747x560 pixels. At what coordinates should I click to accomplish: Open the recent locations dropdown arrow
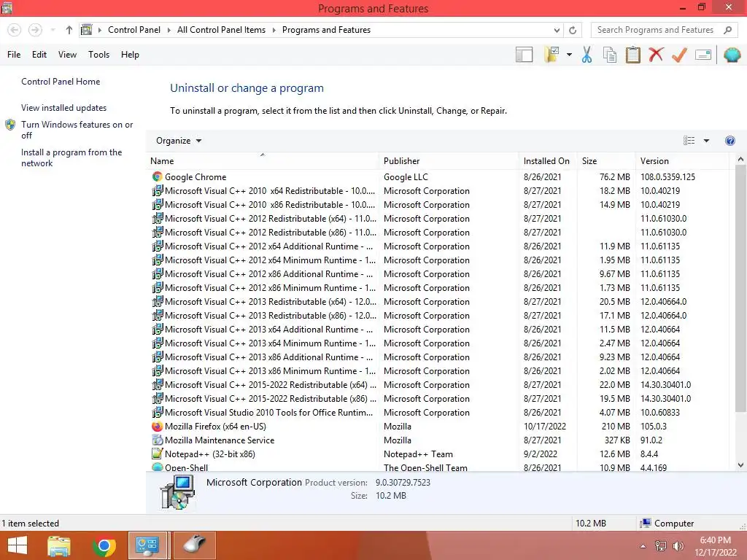(53, 30)
